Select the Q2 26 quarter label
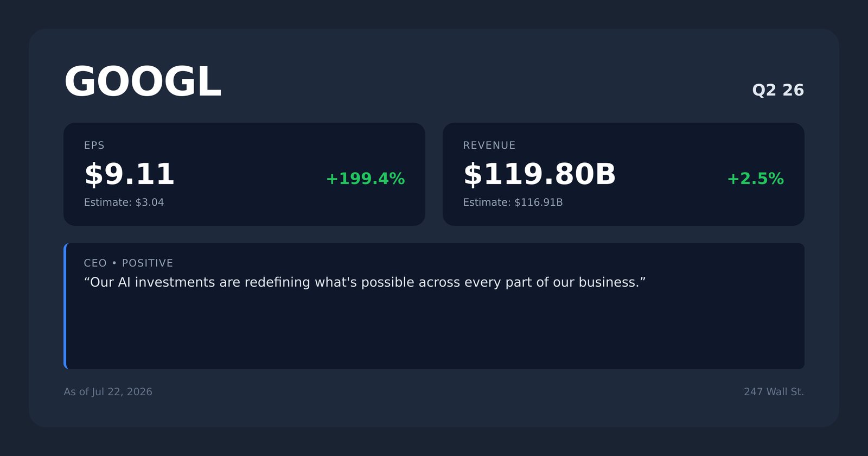Viewport: 868px width, 456px height. point(778,90)
